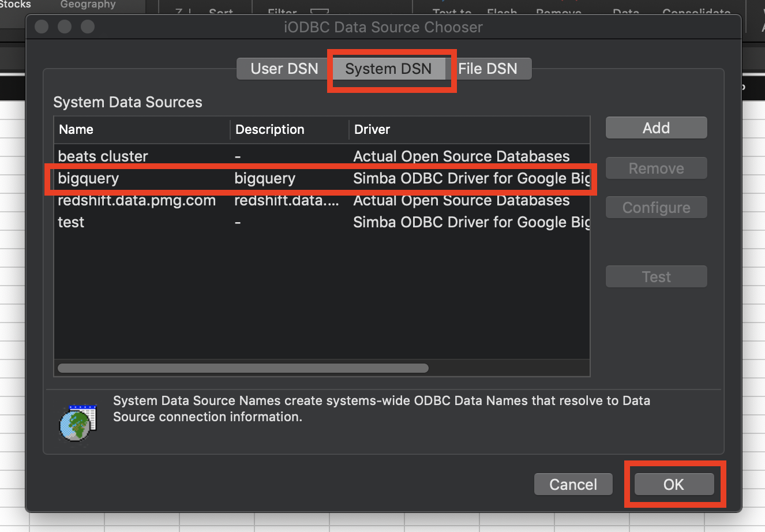This screenshot has height=532, width=765.
Task: Click the bigquery description cell
Action: 265,178
